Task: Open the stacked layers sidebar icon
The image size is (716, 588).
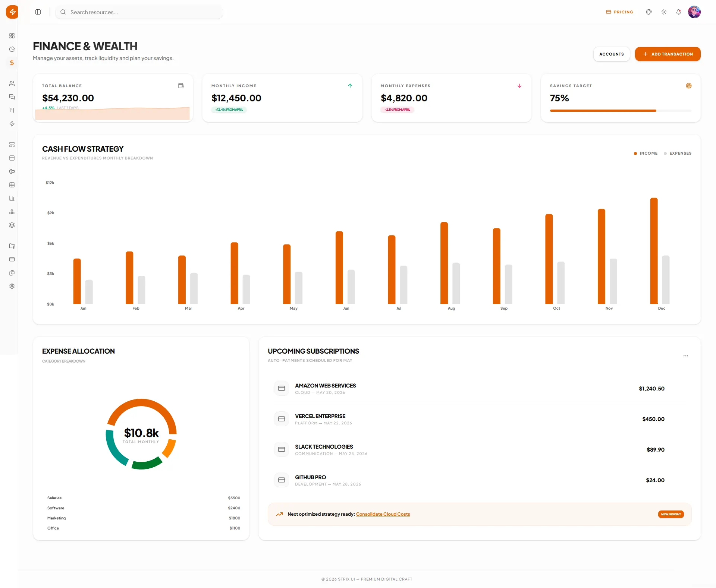Action: coord(12,225)
